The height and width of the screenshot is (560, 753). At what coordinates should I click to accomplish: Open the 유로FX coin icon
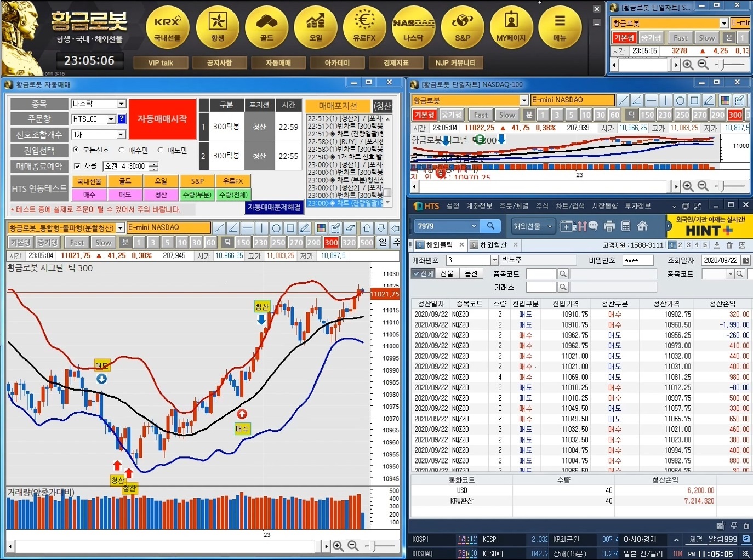tap(364, 27)
